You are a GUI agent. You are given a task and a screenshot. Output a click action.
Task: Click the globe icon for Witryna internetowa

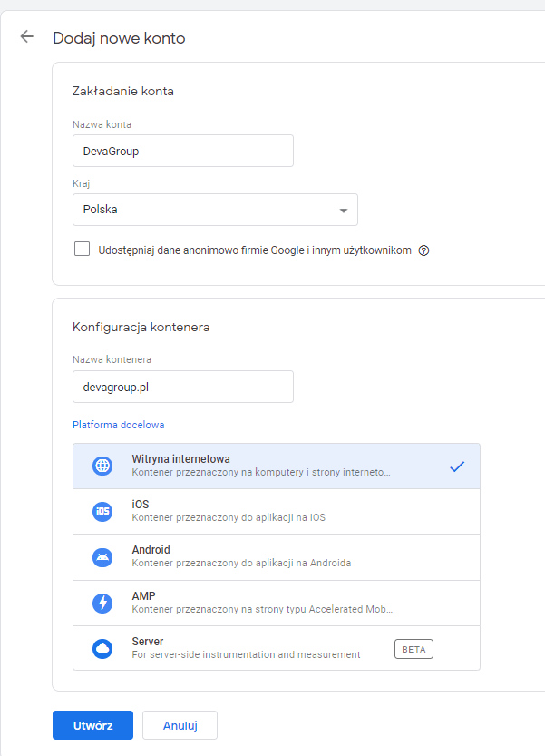coord(102,466)
